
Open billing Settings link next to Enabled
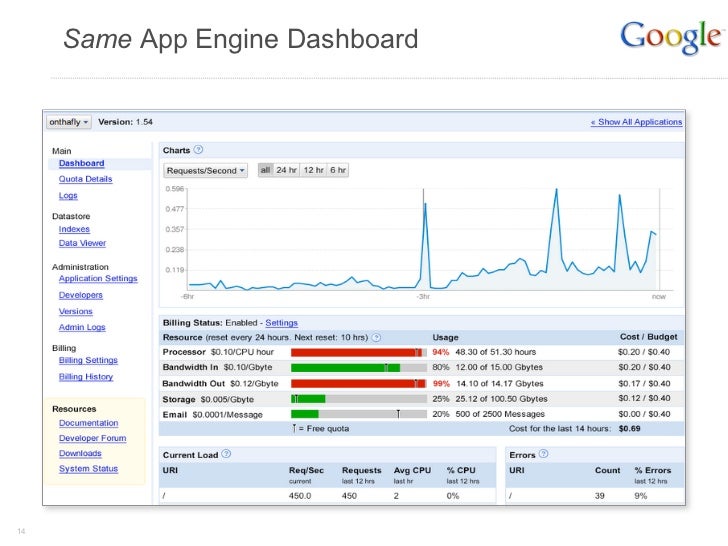coord(281,323)
